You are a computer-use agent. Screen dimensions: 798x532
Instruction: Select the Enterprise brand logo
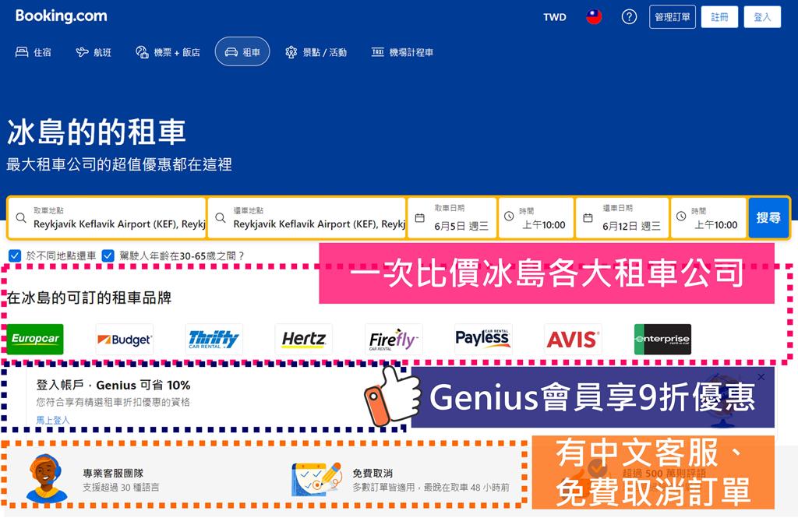click(662, 339)
